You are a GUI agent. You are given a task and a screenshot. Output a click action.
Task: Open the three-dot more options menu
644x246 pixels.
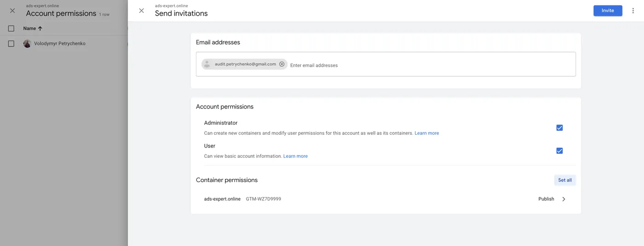point(633,11)
